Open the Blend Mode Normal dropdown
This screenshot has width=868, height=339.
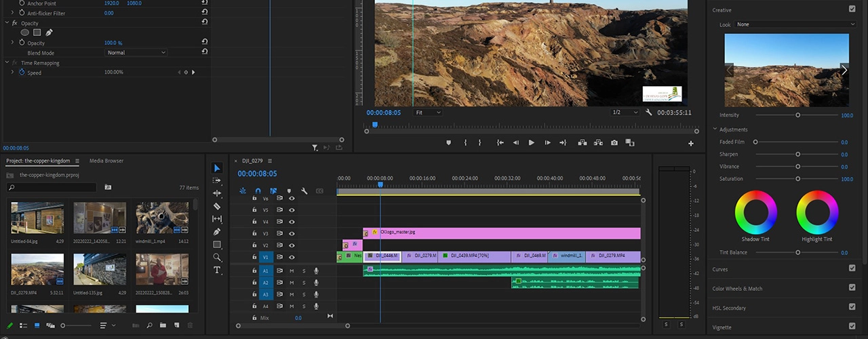pos(136,52)
